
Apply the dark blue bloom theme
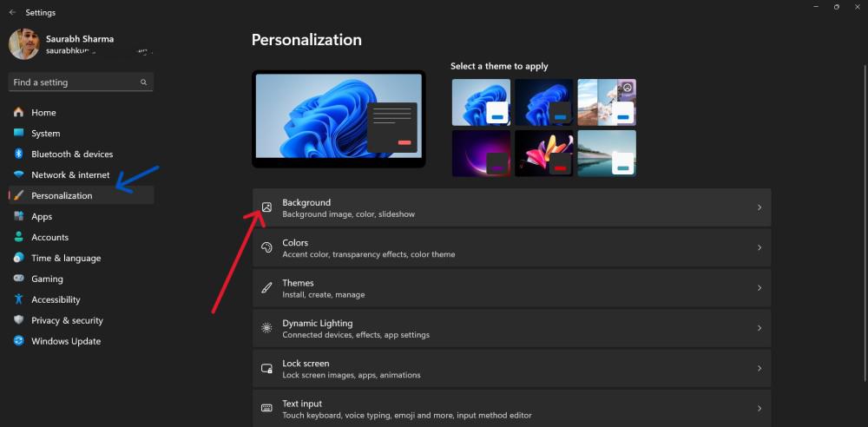[x=544, y=102]
